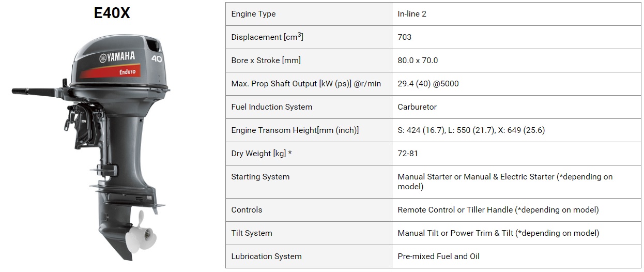Click the E40X model heading
Viewport: 644px width, 272px height.
112,12
